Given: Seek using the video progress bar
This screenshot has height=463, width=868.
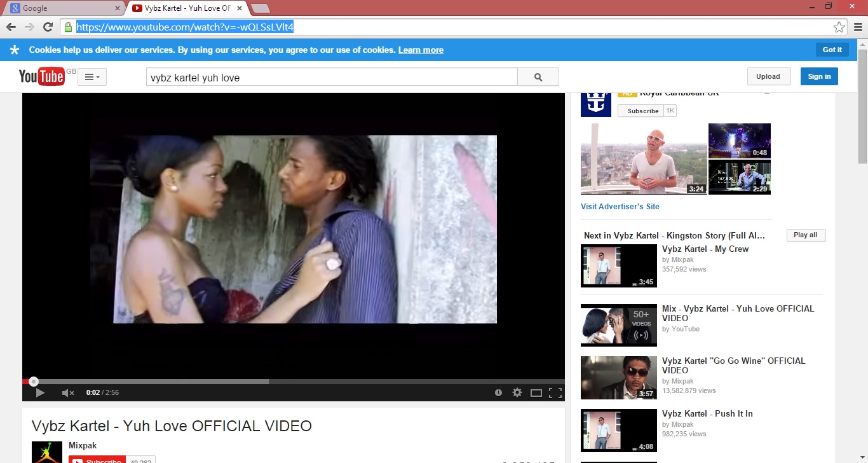Looking at the screenshot, I should coord(294,382).
